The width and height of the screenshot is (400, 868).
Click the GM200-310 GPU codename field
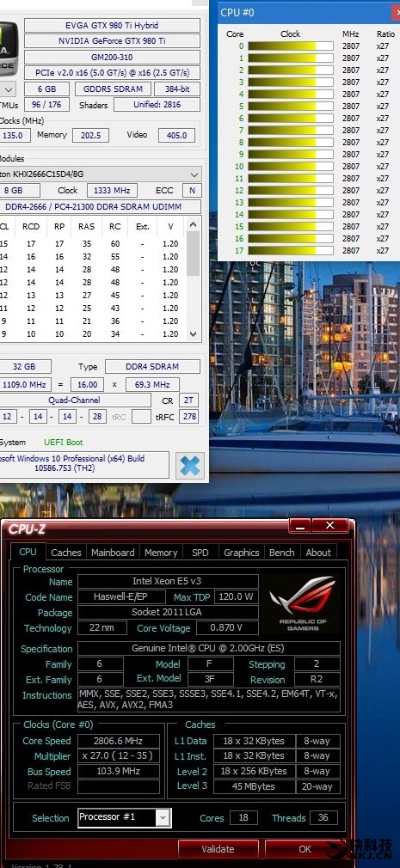click(x=112, y=57)
